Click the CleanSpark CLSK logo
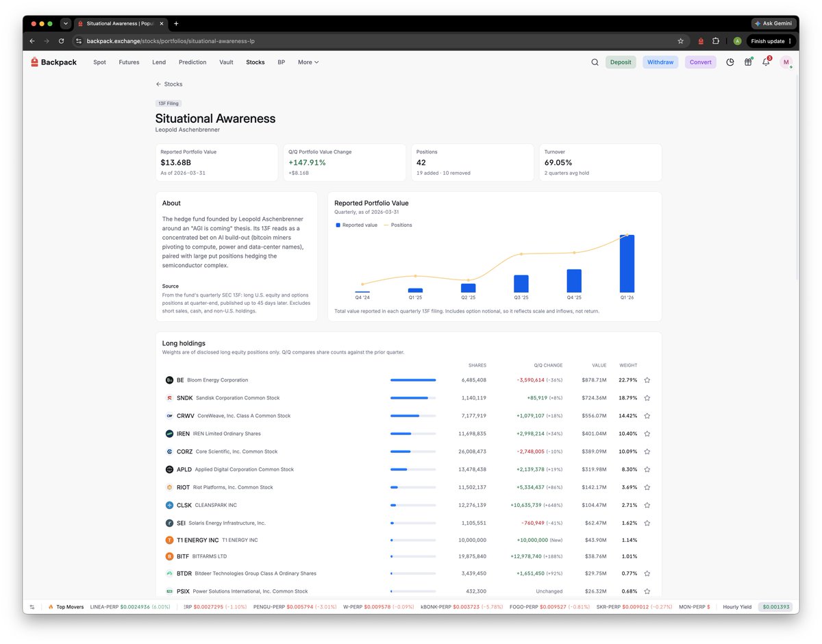This screenshot has height=644, width=822. (169, 505)
